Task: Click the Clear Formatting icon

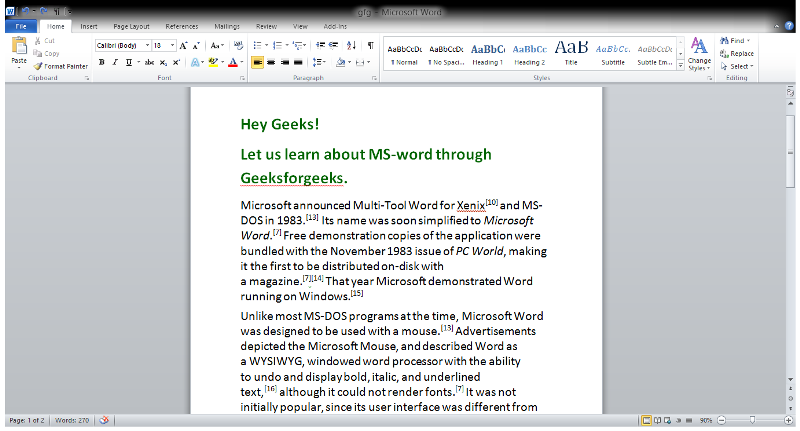Action: [x=238, y=46]
